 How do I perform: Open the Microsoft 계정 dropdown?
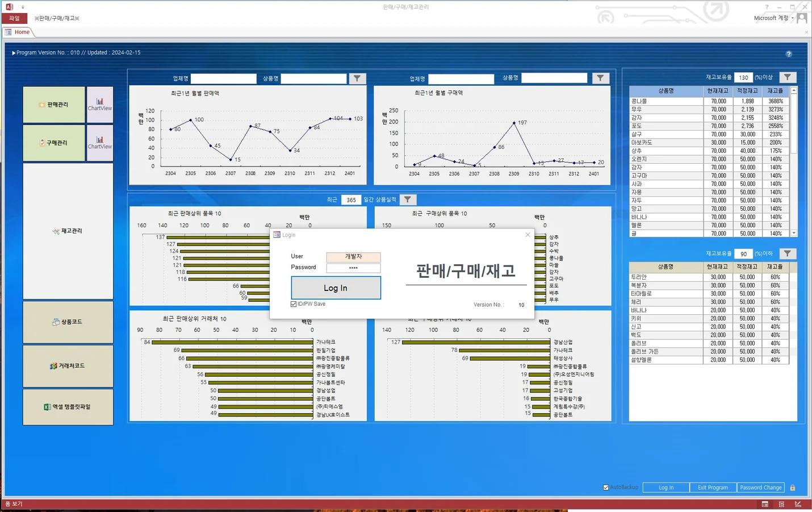774,18
